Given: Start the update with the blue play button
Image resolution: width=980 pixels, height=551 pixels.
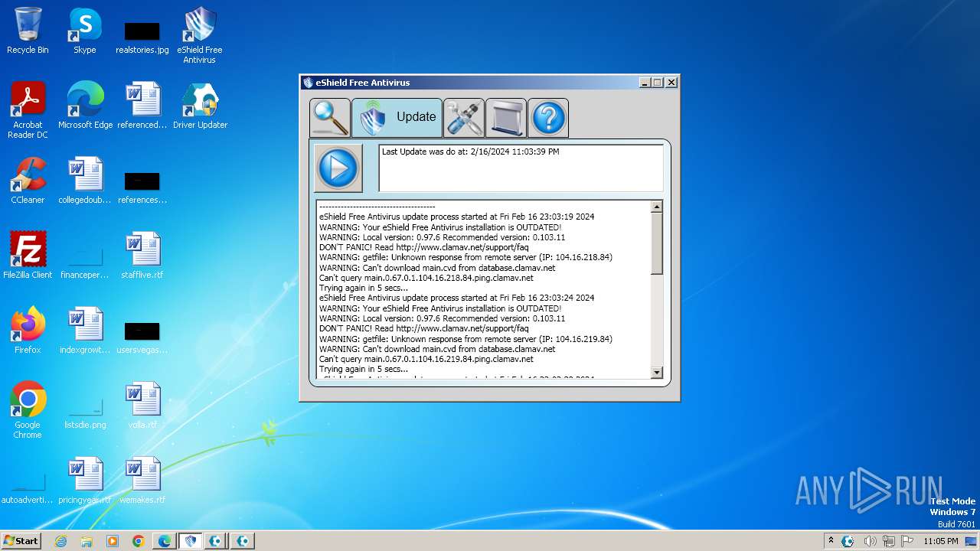Looking at the screenshot, I should pyautogui.click(x=338, y=168).
